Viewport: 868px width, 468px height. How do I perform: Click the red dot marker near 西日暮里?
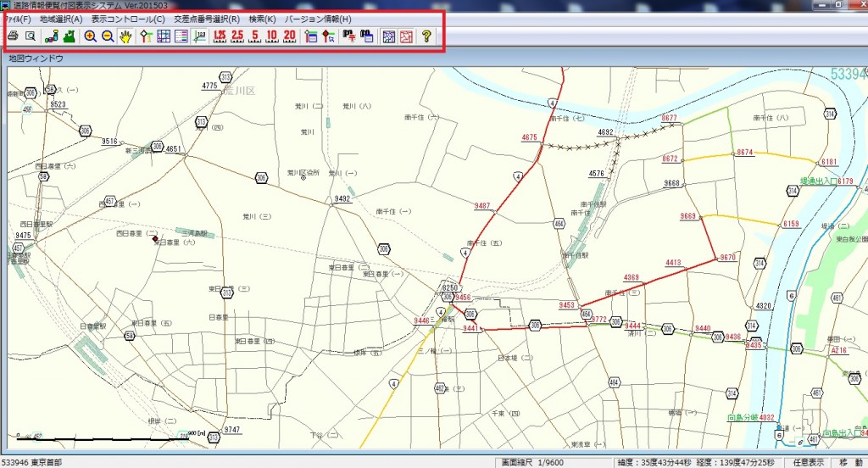pos(155,239)
